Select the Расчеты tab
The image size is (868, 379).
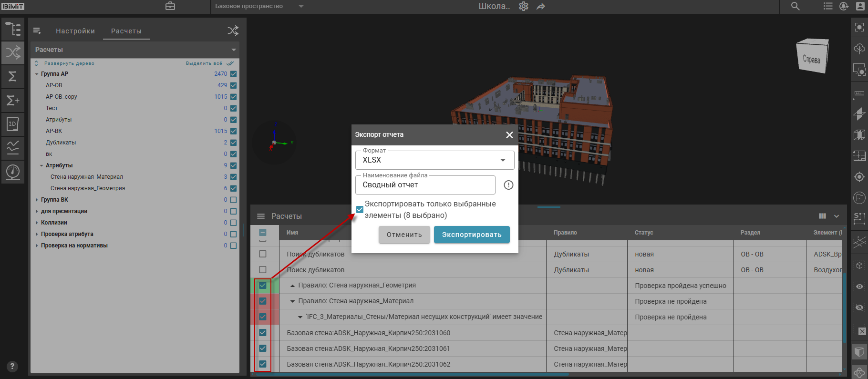[126, 31]
